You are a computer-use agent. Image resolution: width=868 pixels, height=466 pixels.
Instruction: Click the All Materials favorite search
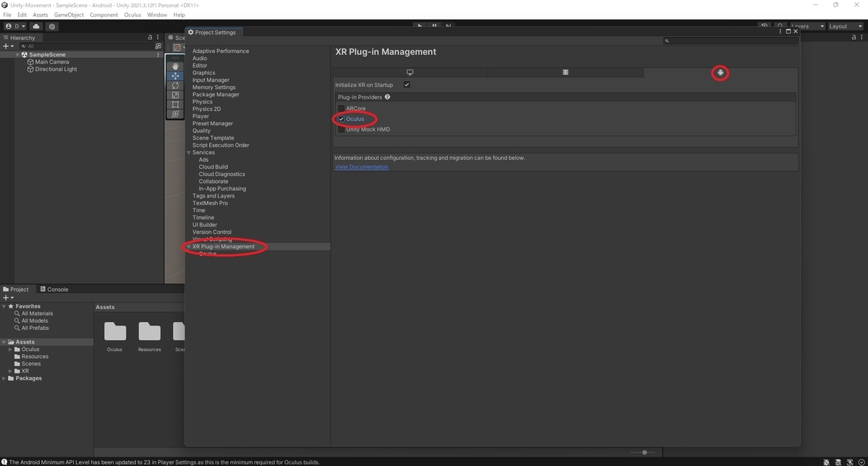37,313
